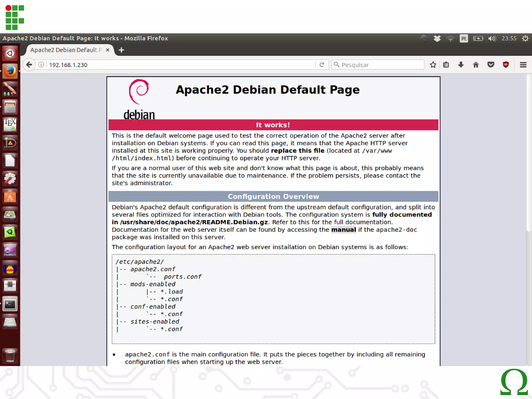The image size is (532, 399).
Task: Open the Pt keyboard layout indicator
Action: coord(464,38)
